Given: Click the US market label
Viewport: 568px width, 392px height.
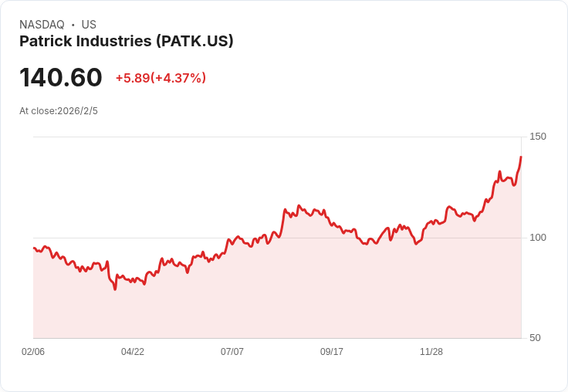Looking at the screenshot, I should 89,25.
